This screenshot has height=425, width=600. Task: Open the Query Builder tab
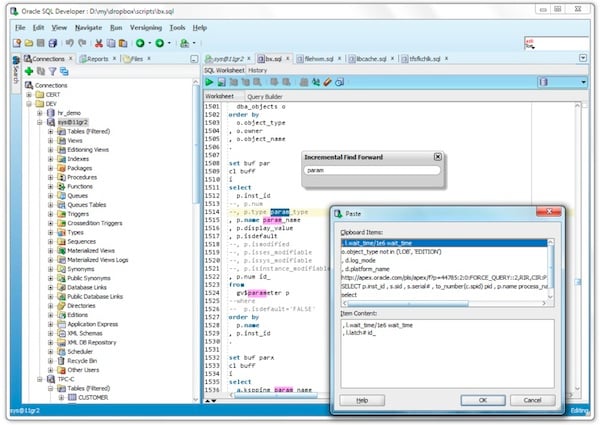(x=265, y=97)
